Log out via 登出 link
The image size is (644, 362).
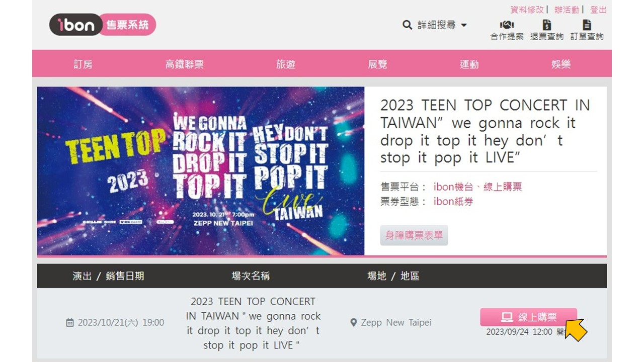click(598, 10)
